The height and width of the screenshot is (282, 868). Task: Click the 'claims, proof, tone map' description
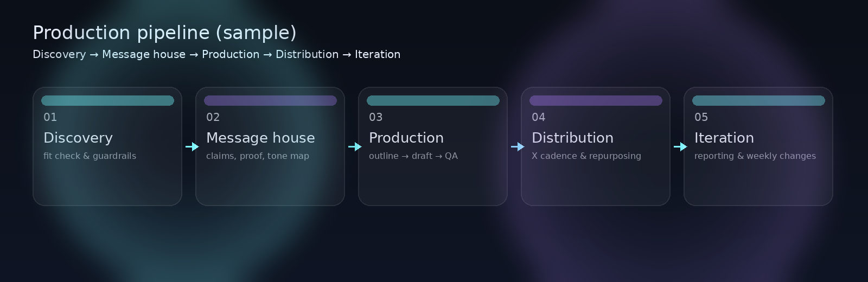tap(258, 156)
